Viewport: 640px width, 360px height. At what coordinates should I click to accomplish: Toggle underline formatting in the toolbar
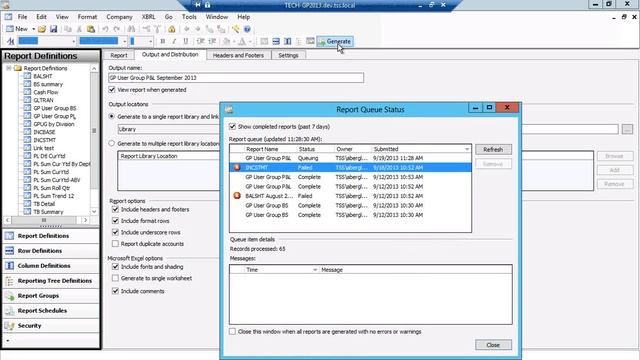tap(186, 41)
